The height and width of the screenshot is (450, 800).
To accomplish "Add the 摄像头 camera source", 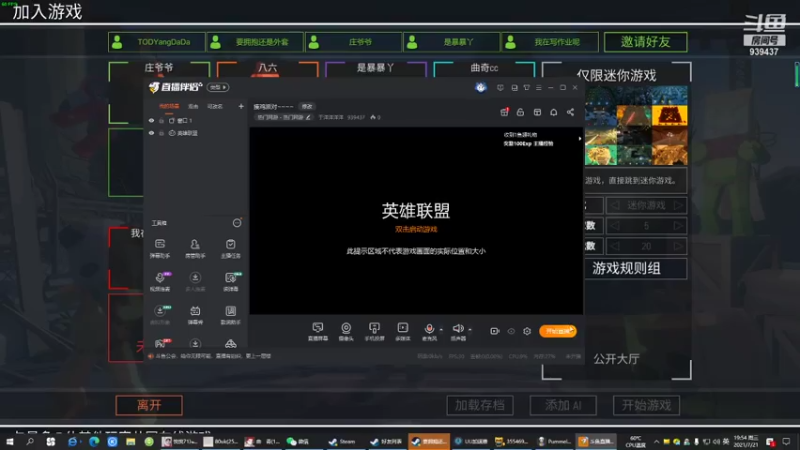I will pos(346,331).
